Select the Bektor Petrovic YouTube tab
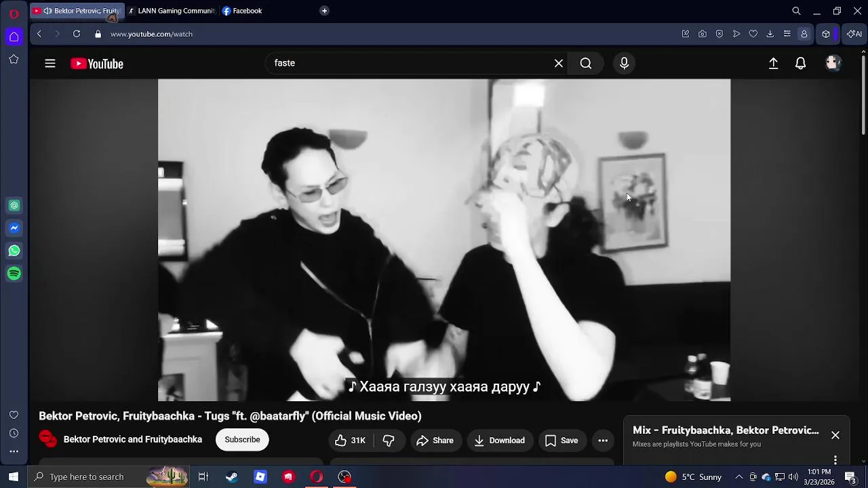 (x=77, y=11)
